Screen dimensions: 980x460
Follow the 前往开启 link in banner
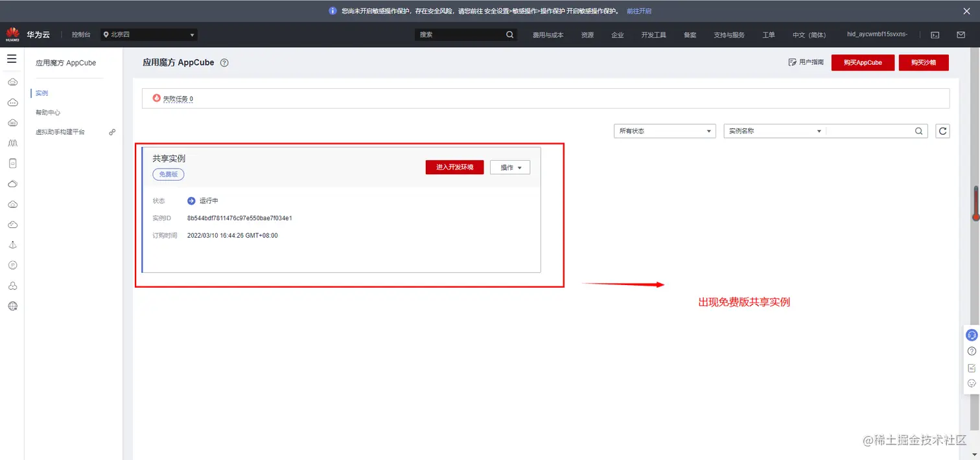click(639, 11)
